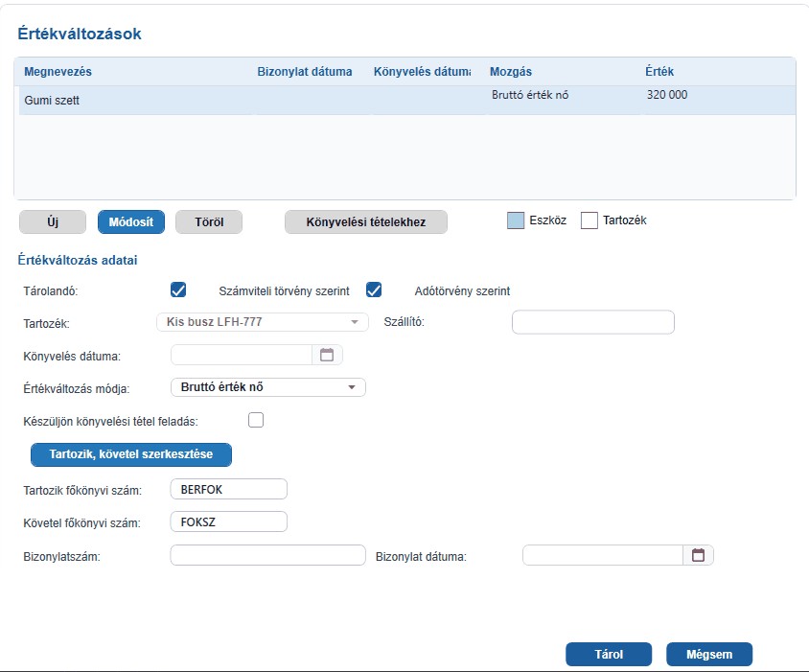Enable Készüljön könyvelési tétel feladás checkbox
The image size is (809, 672).
(x=256, y=420)
